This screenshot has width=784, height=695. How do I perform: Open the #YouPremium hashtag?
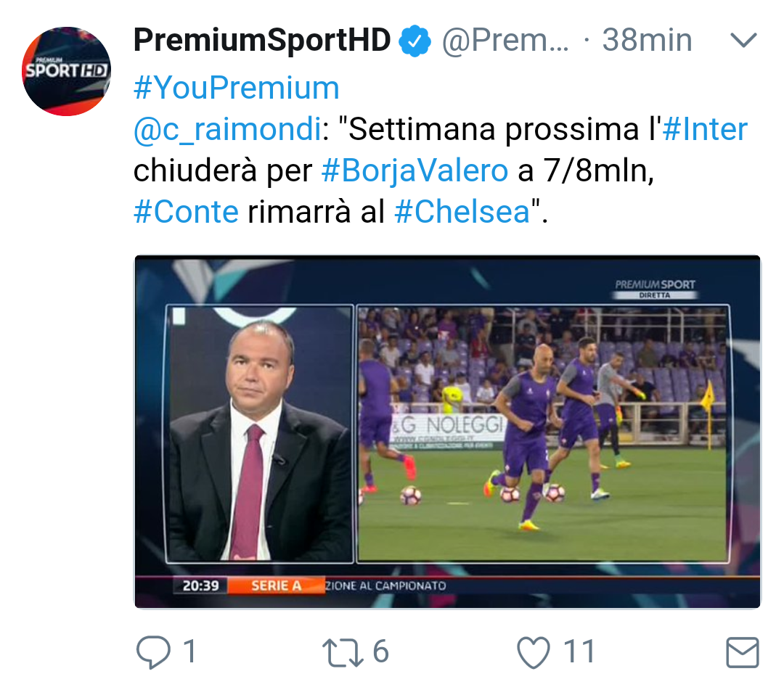point(234,87)
